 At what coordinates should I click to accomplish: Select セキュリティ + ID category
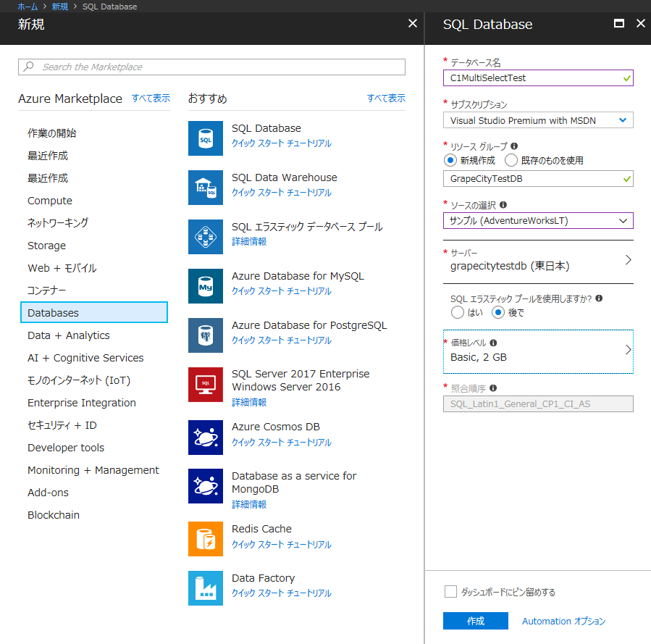[x=62, y=425]
